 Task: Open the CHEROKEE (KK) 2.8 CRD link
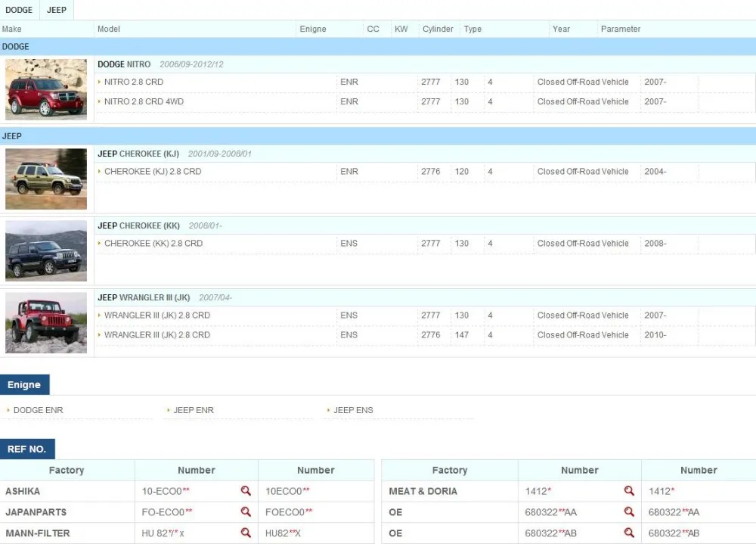153,244
